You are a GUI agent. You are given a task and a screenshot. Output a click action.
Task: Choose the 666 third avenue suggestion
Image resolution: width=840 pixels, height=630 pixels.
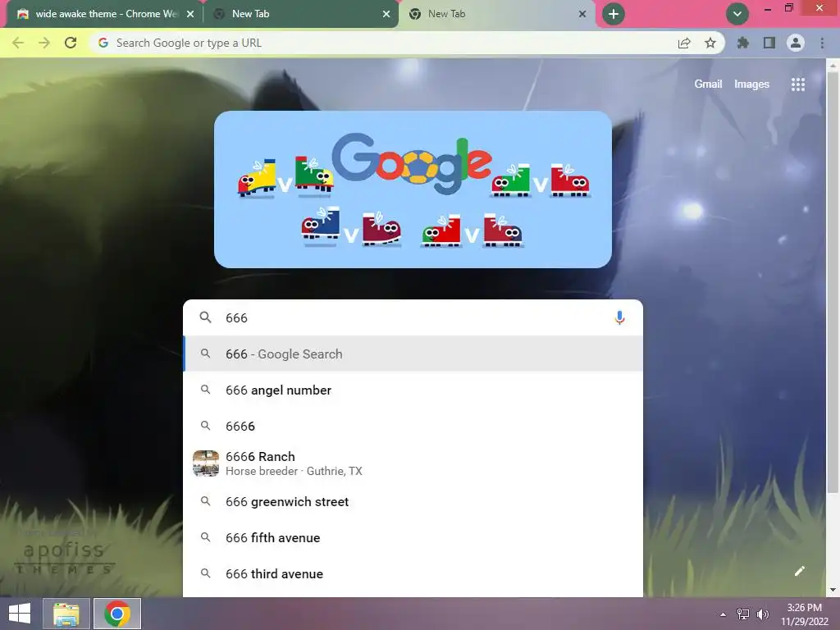[413, 573]
